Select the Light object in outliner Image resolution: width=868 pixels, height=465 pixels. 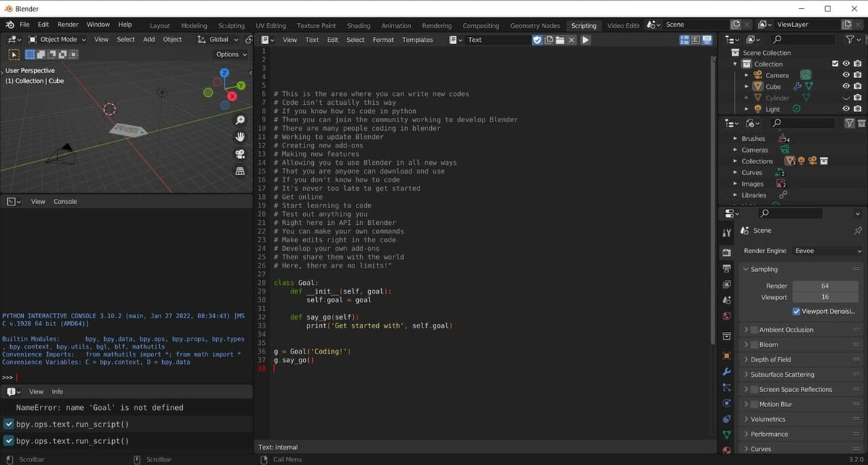(773, 109)
